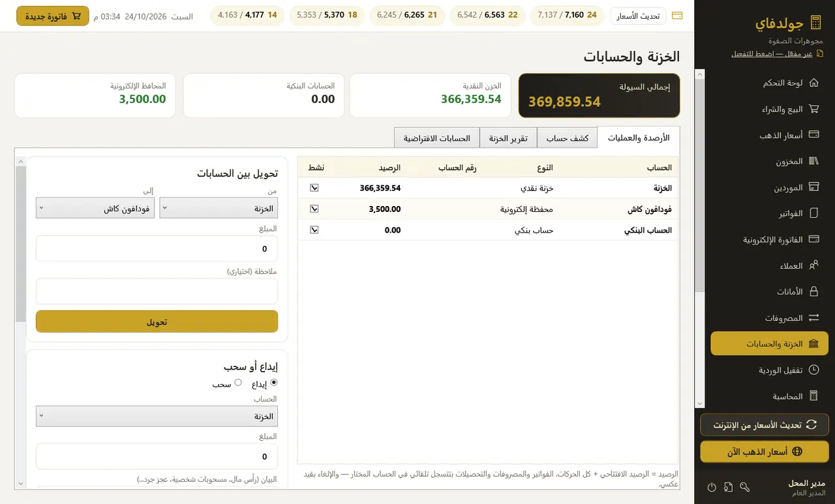Click the فاتورة جديدة button
Image resolution: width=835 pixels, height=504 pixels.
53,16
